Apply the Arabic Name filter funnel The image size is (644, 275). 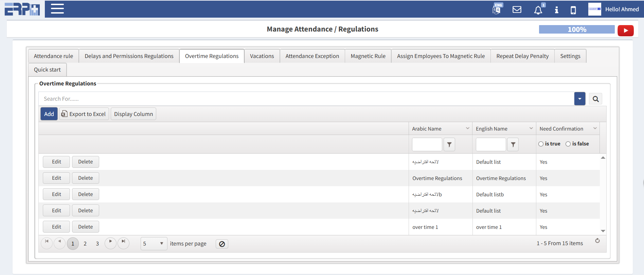(x=449, y=144)
